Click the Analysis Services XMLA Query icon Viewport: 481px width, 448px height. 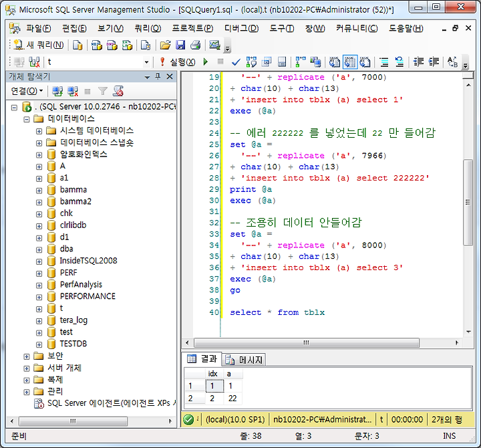[127, 45]
